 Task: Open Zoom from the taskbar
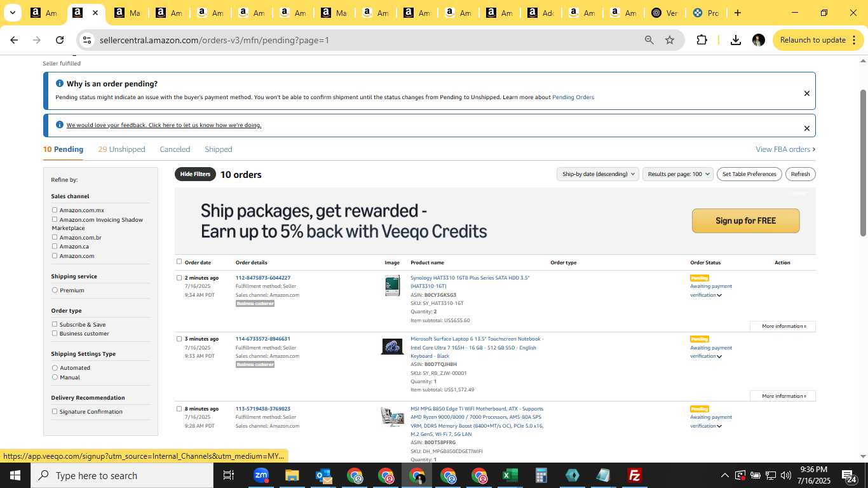[261, 475]
